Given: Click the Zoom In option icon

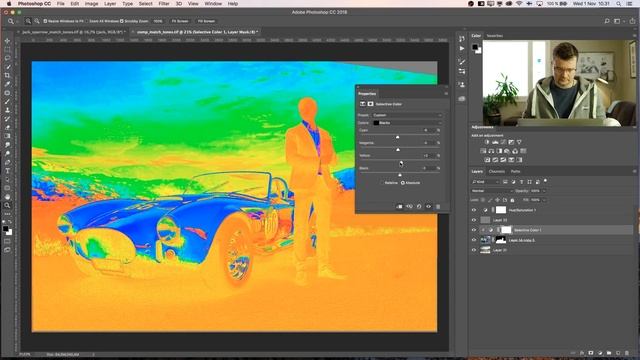Looking at the screenshot, I should click(x=28, y=21).
